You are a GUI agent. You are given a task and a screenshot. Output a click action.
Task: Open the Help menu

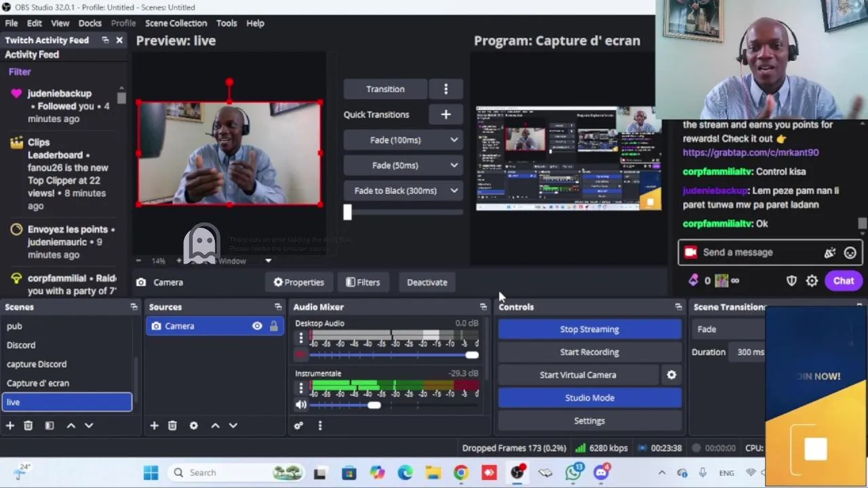(x=255, y=23)
